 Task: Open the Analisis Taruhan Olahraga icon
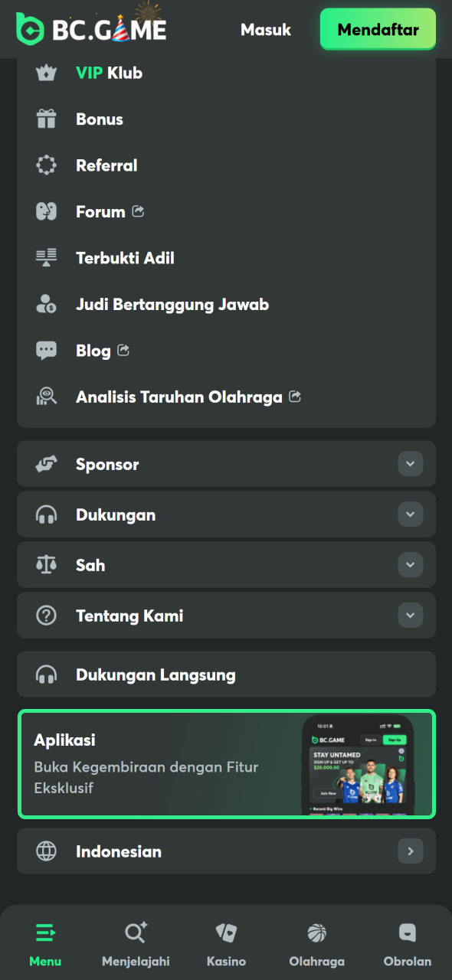click(46, 397)
